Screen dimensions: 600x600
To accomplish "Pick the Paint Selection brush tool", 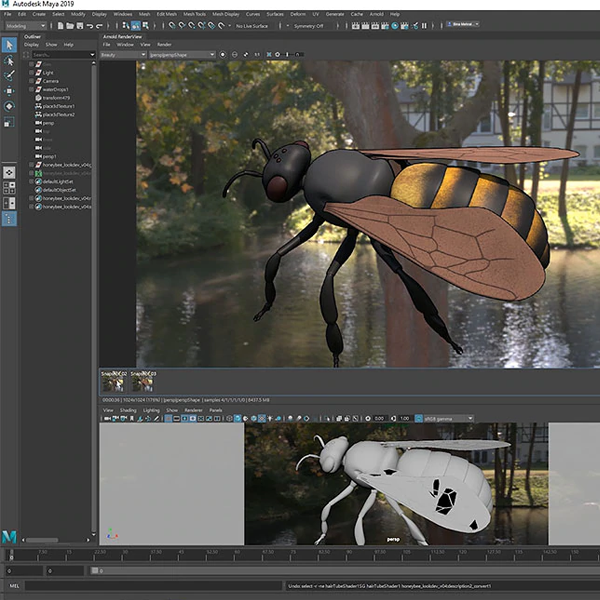I will 9,75.
